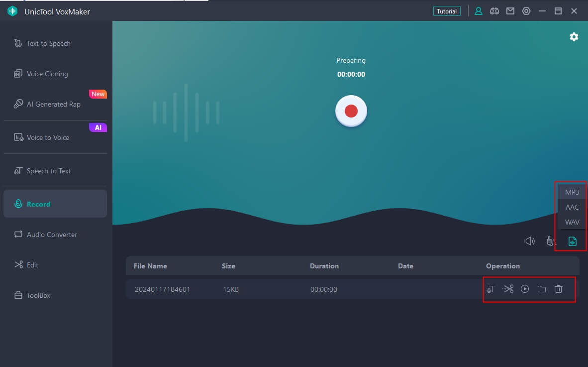Screen dimensions: 588x367
Task: Click the Voice to Voice sidebar icon
Action: tap(18, 137)
